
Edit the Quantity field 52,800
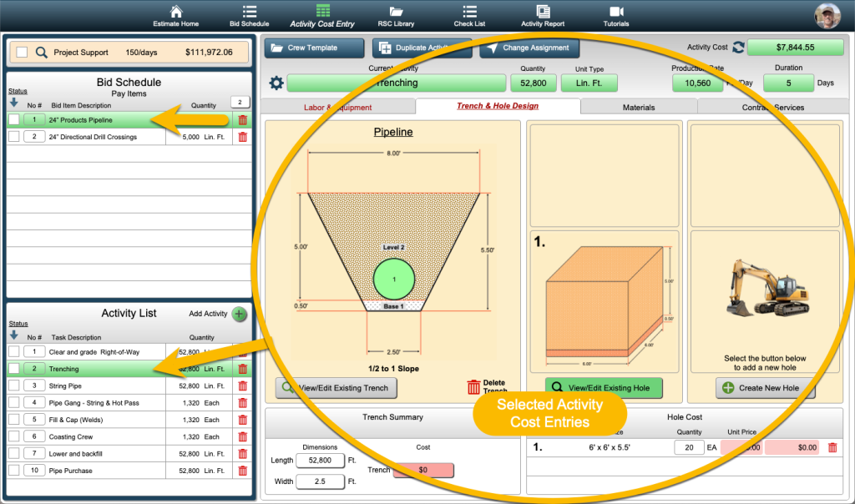pos(534,83)
